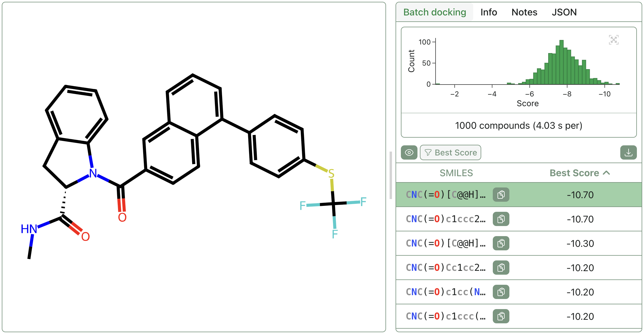This screenshot has width=644, height=334.
Task: Click the tallest histogram bar near -8
Action: (561, 62)
